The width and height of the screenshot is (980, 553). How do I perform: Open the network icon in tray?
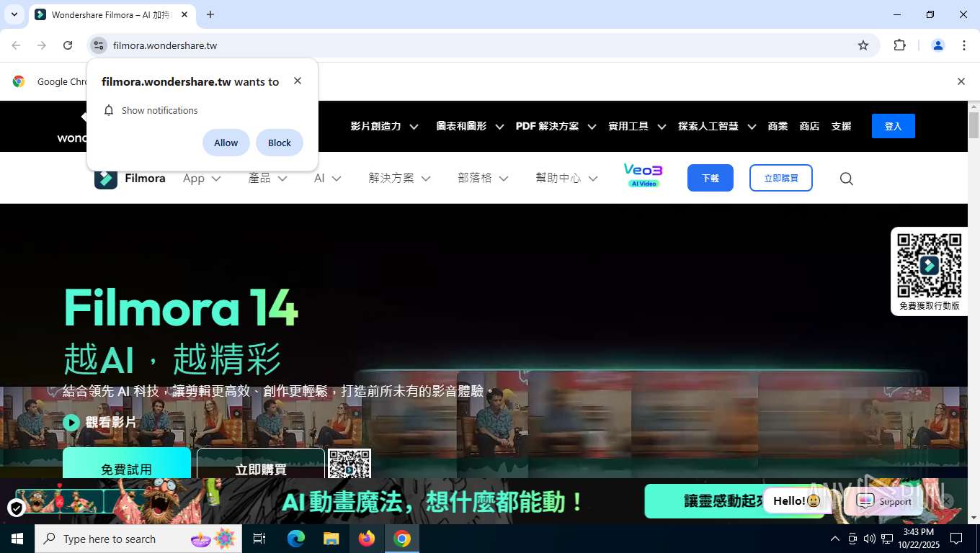(887, 539)
